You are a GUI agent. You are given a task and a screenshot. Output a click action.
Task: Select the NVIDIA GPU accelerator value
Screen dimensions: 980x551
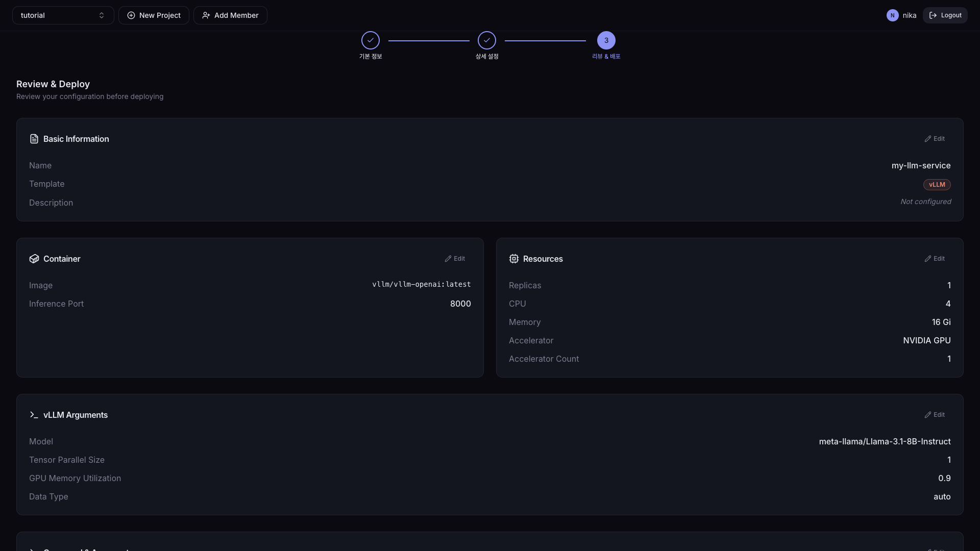click(927, 340)
